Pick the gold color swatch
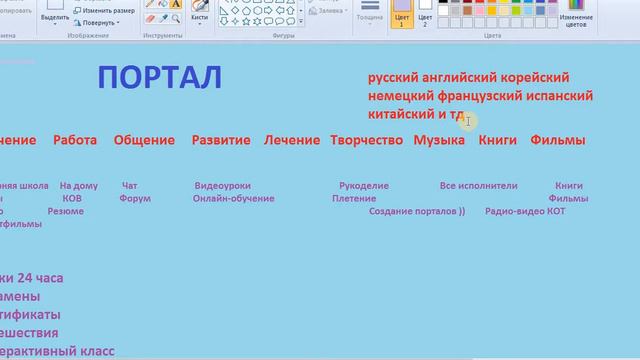 (492, 11)
